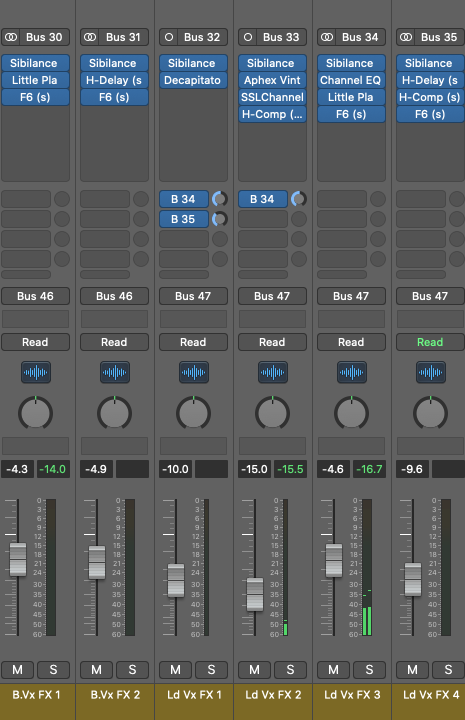Click the -14.0 peak level display on B.Vx FX 1
The image size is (465, 720).
53,469
